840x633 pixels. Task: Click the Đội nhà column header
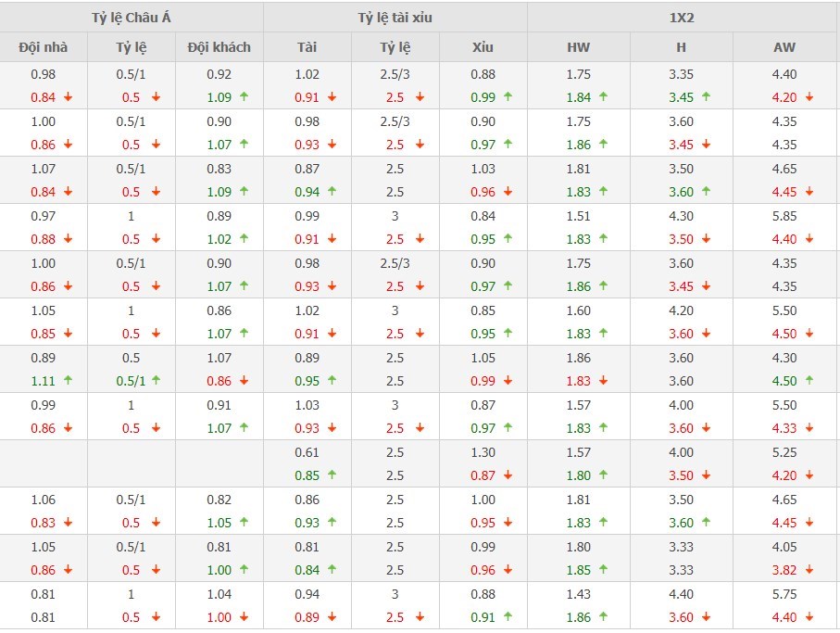[44, 47]
